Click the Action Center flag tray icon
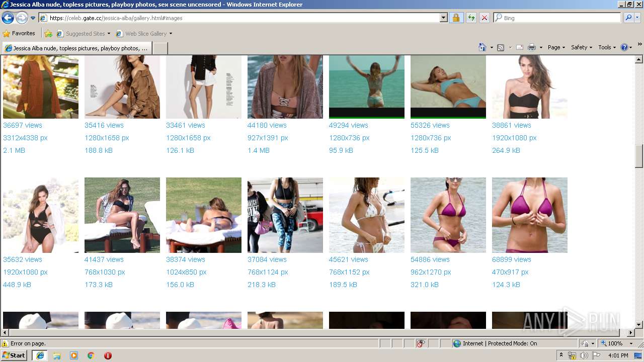 click(x=596, y=355)
